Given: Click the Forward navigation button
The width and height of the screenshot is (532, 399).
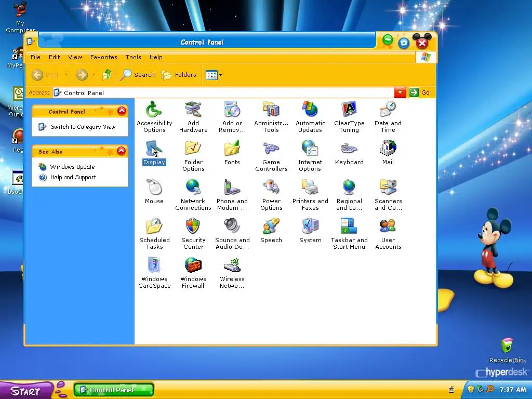Looking at the screenshot, I should 82,75.
